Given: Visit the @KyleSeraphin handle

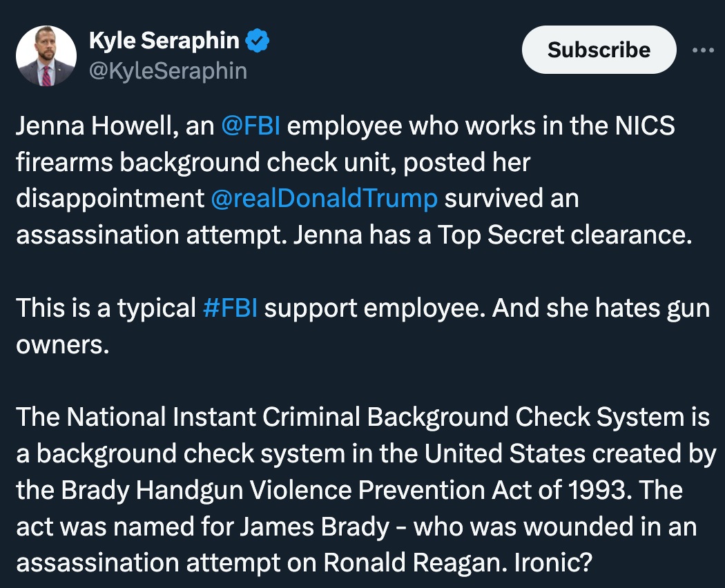Looking at the screenshot, I should pos(168,71).
